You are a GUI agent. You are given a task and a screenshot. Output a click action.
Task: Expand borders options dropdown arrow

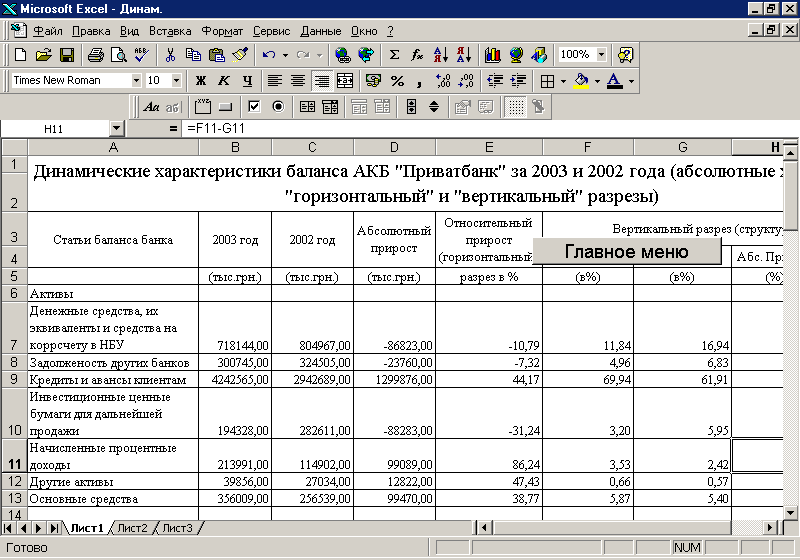(563, 81)
